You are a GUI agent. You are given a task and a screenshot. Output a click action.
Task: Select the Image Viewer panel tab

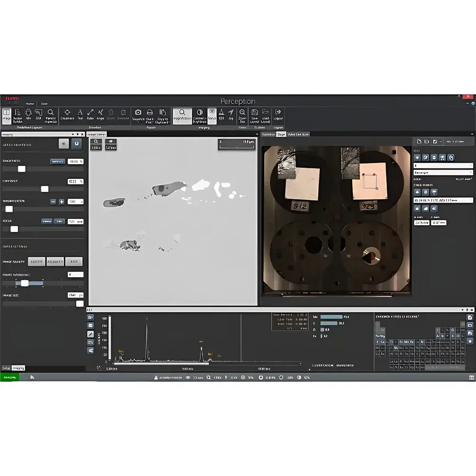[x=97, y=134]
